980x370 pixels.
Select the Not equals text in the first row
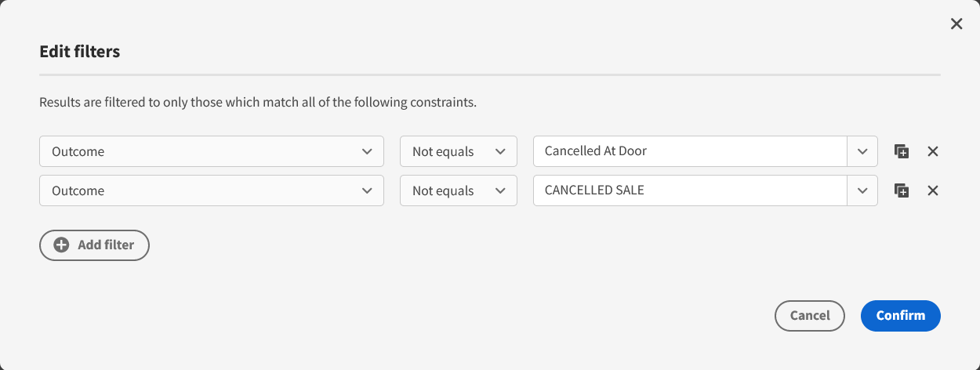coord(443,151)
